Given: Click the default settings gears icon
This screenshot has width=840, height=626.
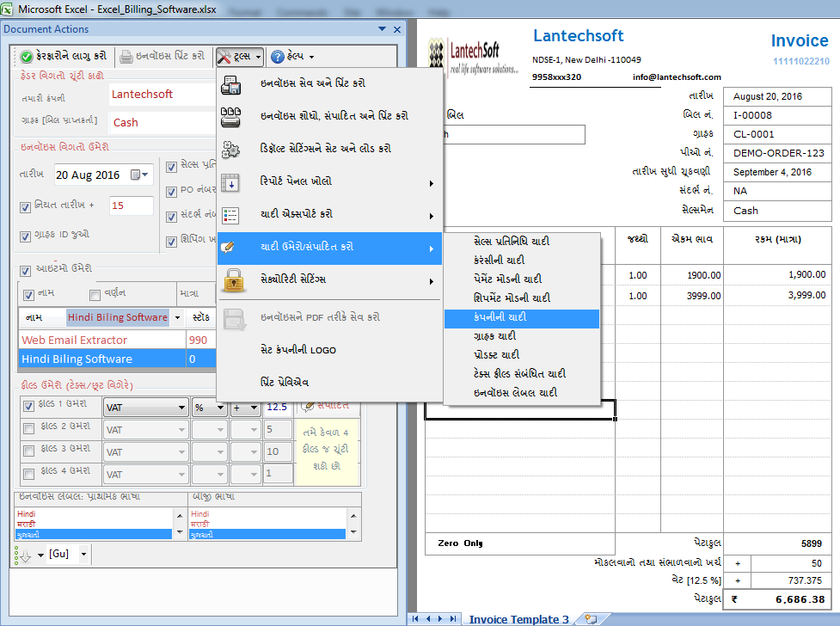Looking at the screenshot, I should click(x=231, y=150).
